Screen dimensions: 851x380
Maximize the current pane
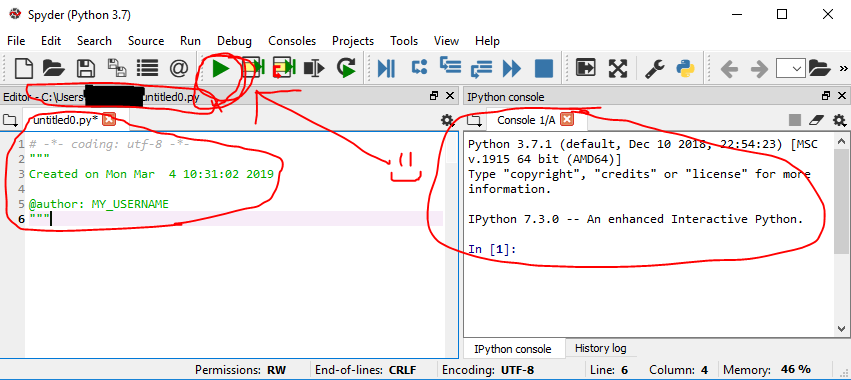[x=586, y=68]
